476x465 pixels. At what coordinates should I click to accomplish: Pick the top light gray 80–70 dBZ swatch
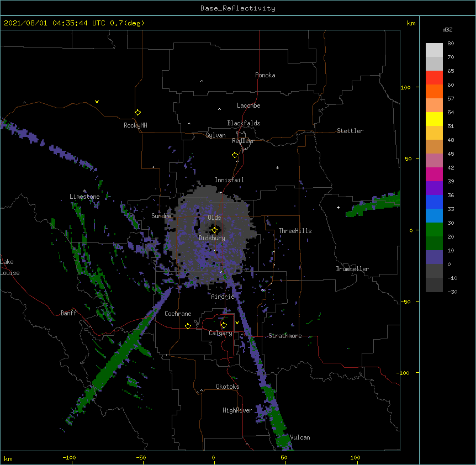tap(434, 50)
